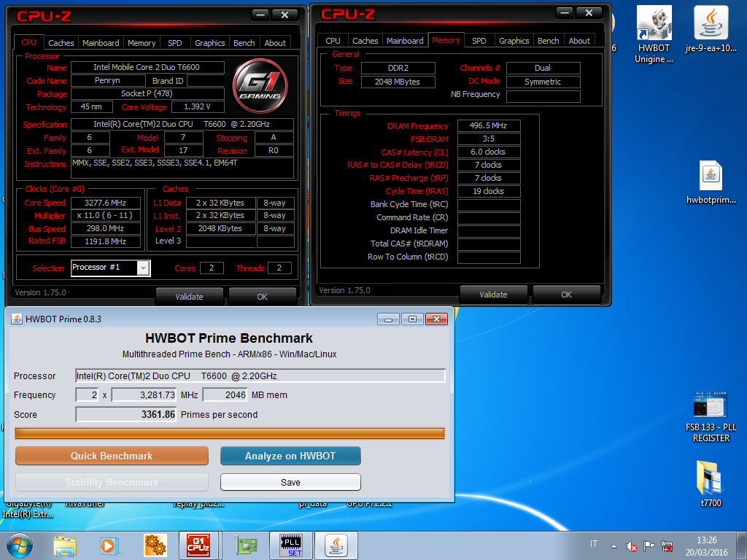Click the Processor name field in HWBOT Prime

pyautogui.click(x=260, y=376)
